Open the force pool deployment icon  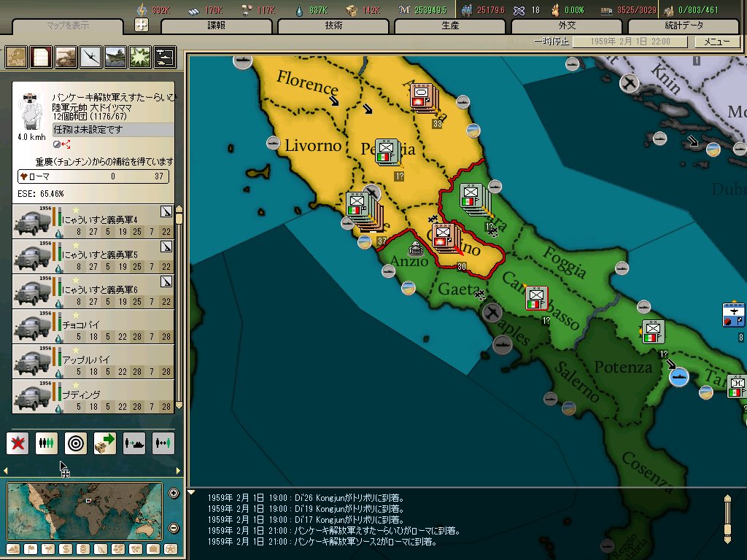point(165,57)
